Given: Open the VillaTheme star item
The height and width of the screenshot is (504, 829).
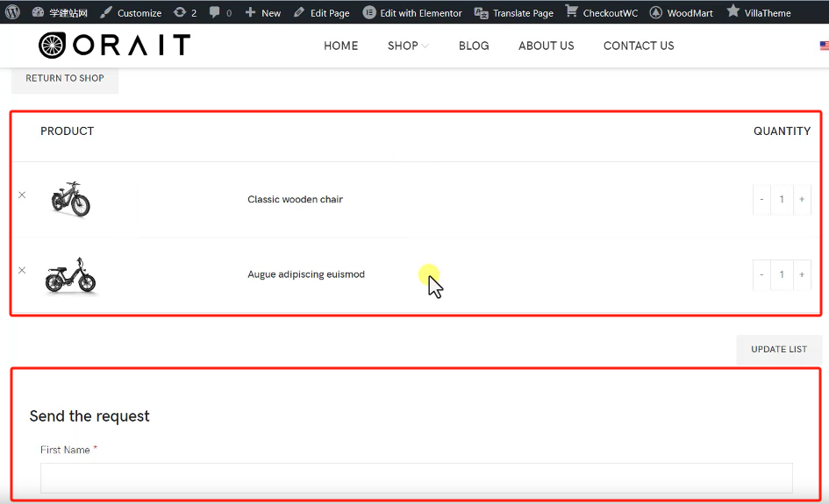Looking at the screenshot, I should 758,13.
